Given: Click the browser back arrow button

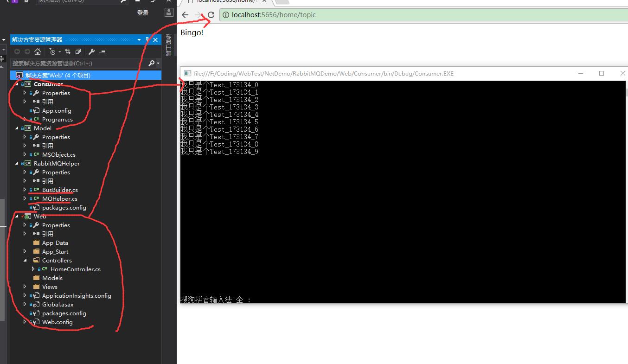Looking at the screenshot, I should 185,15.
